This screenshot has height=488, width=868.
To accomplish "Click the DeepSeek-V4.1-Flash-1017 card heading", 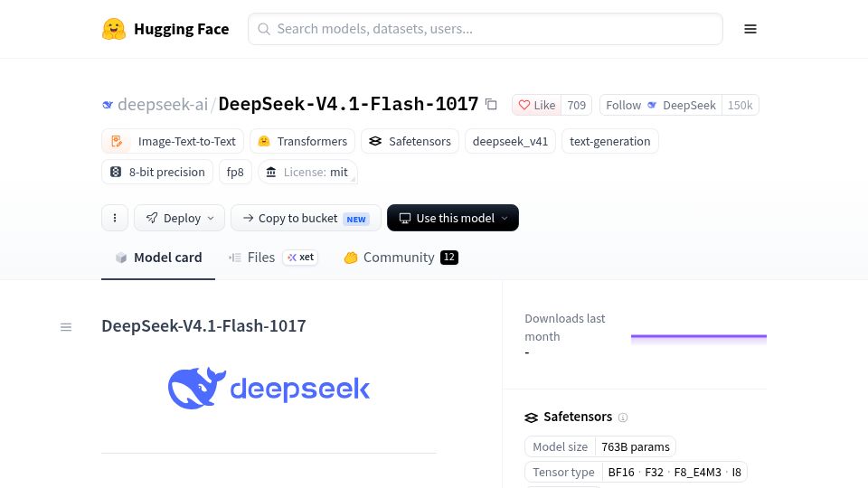I will click(203, 326).
